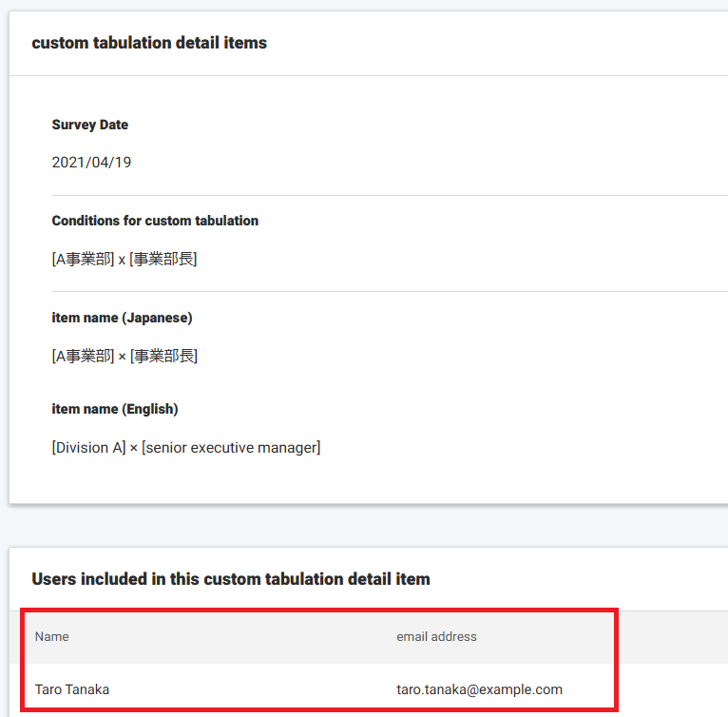Click [事業部長] in the conditions value
728x717 pixels.
tap(163, 260)
